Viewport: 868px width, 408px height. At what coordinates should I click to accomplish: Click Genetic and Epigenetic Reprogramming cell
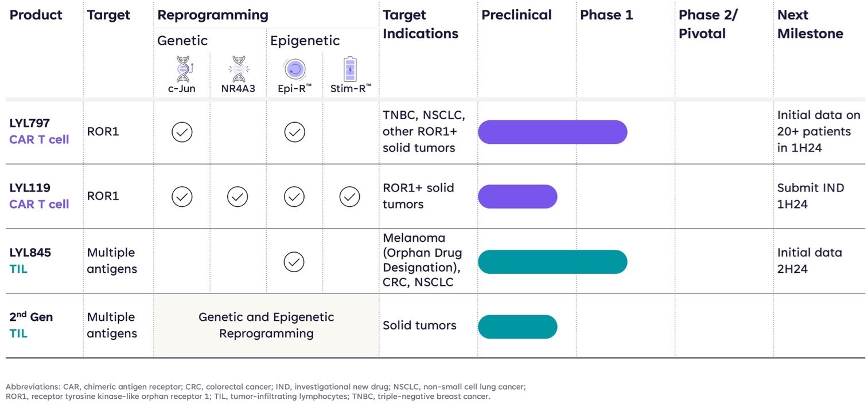coord(266,325)
